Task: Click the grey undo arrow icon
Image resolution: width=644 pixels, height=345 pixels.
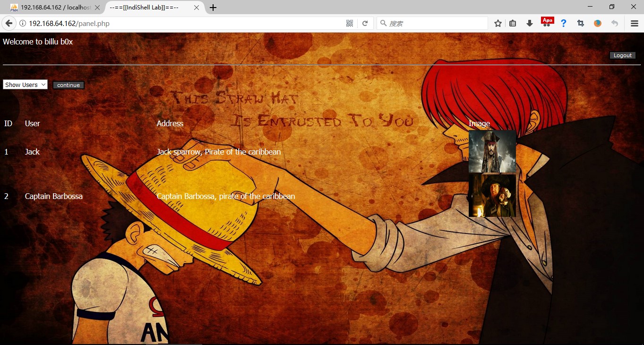Action: [x=614, y=23]
